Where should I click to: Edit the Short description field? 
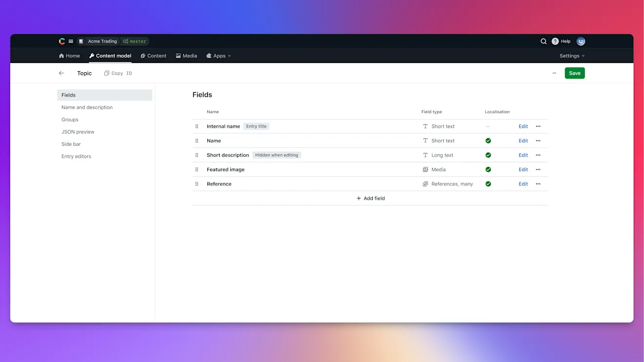(523, 155)
